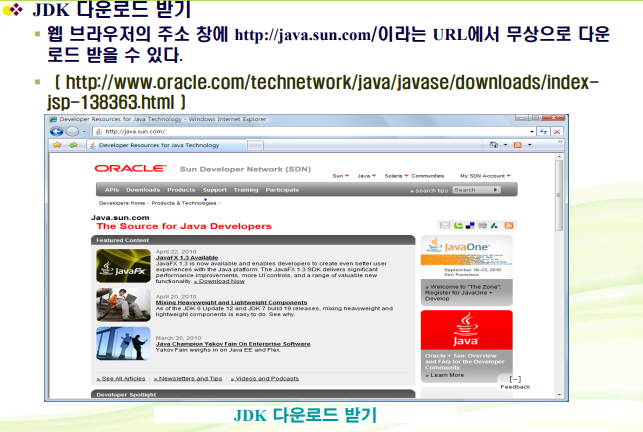
Task: Click the scrollbar down arrow
Action: [x=559, y=395]
